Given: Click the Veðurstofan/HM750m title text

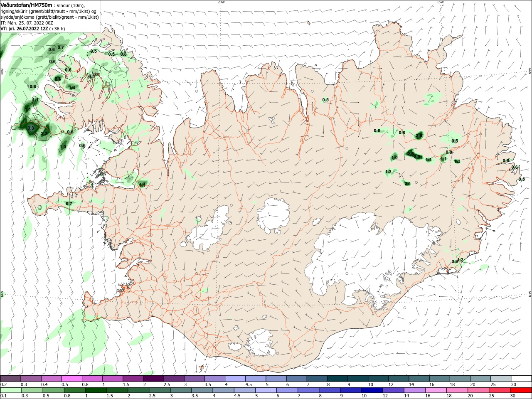Looking at the screenshot, I should (27, 5).
